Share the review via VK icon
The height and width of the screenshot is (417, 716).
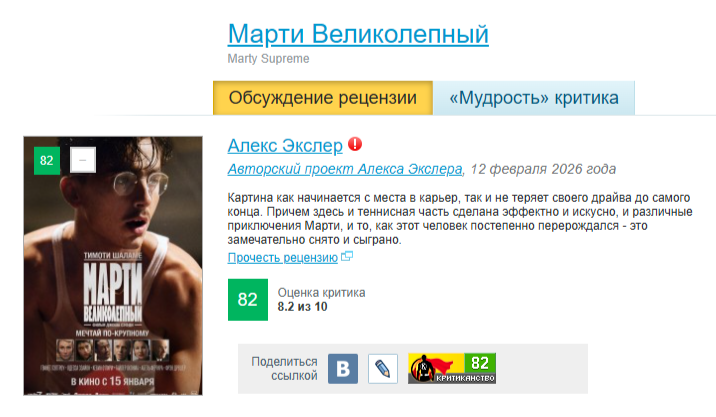[x=343, y=369]
